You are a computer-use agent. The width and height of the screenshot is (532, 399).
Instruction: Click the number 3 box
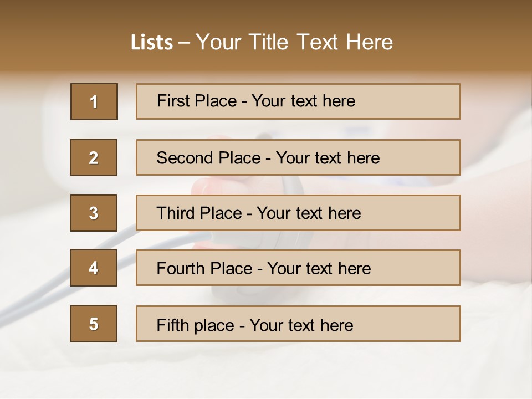pyautogui.click(x=94, y=213)
